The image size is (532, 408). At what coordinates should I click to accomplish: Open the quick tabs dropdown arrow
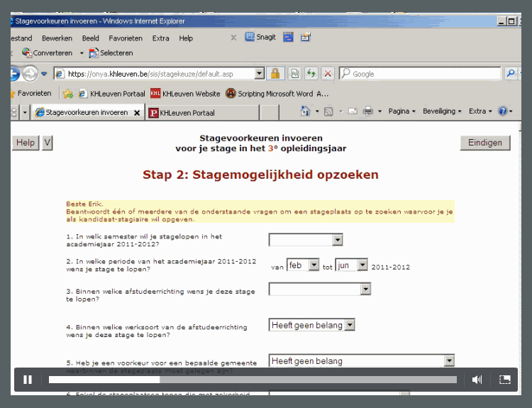[x=25, y=112]
